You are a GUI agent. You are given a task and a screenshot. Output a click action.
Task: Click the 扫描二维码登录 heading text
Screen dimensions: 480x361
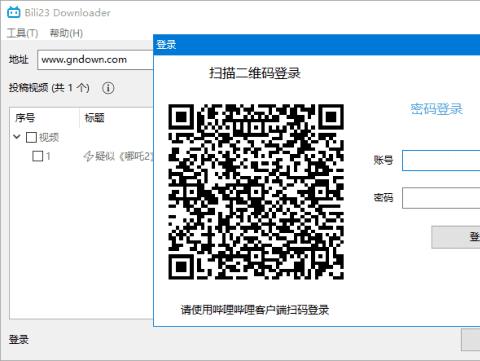click(x=255, y=73)
